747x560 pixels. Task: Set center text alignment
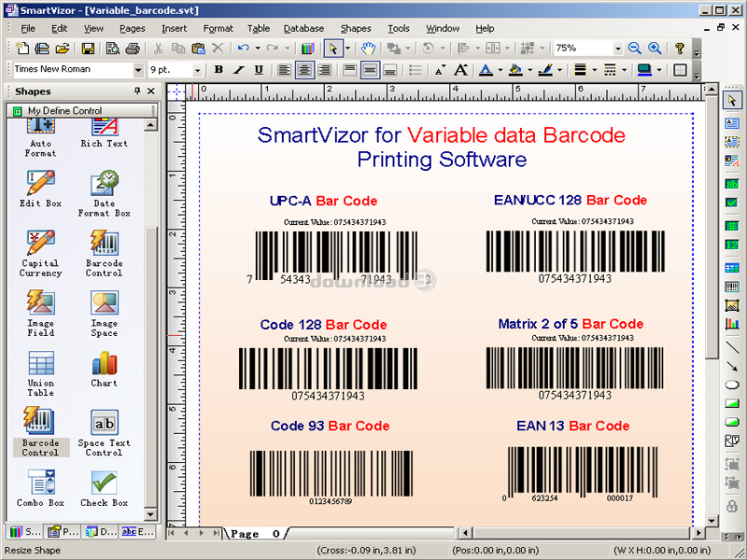tap(304, 71)
